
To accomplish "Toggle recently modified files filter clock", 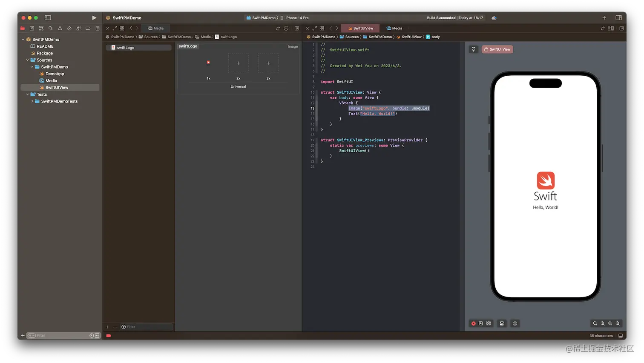I will [x=92, y=336].
